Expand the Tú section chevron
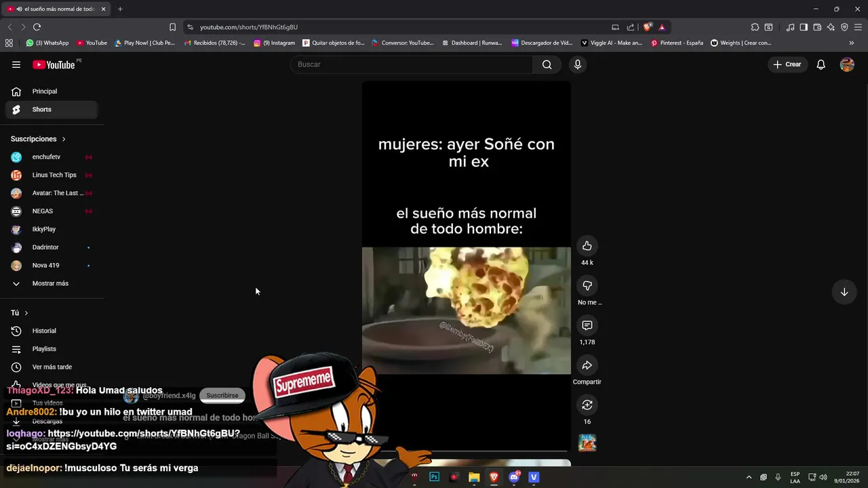The height and width of the screenshot is (488, 868). point(26,313)
